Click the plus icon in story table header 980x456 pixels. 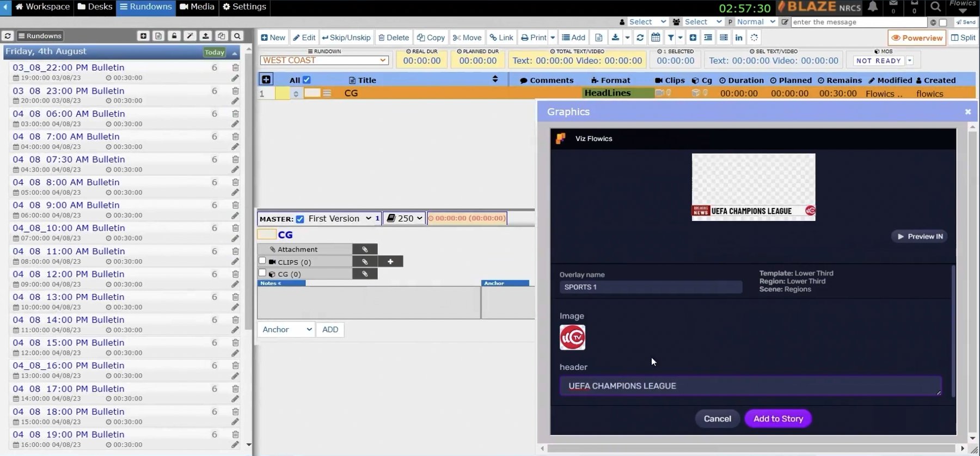click(x=266, y=79)
